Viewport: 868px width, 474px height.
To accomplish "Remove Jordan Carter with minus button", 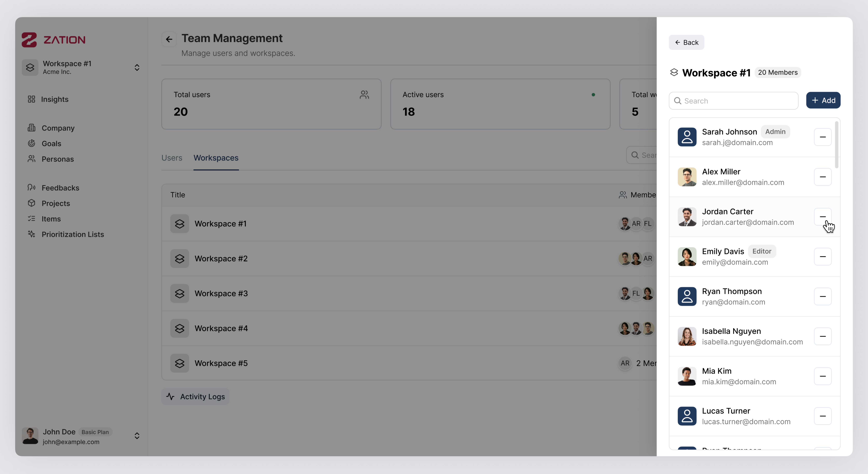I will pos(822,217).
